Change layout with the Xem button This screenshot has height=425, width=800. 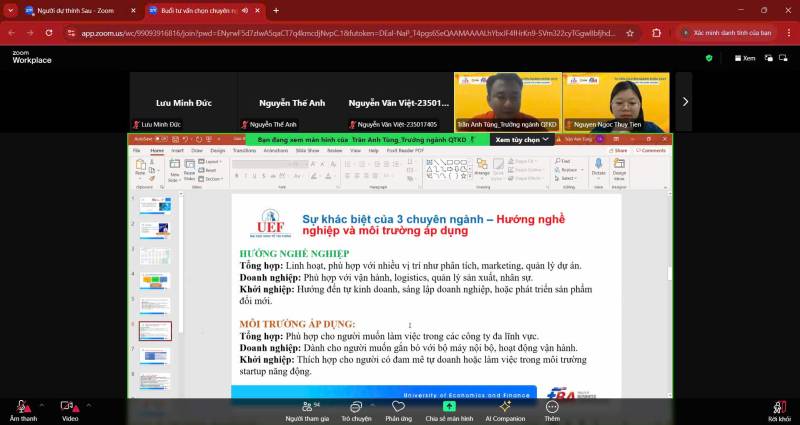coord(743,58)
